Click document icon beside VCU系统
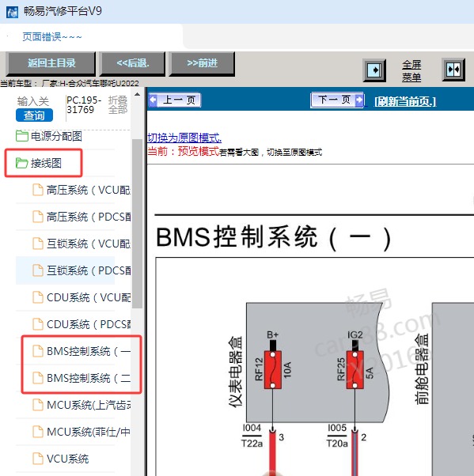 pos(38,459)
